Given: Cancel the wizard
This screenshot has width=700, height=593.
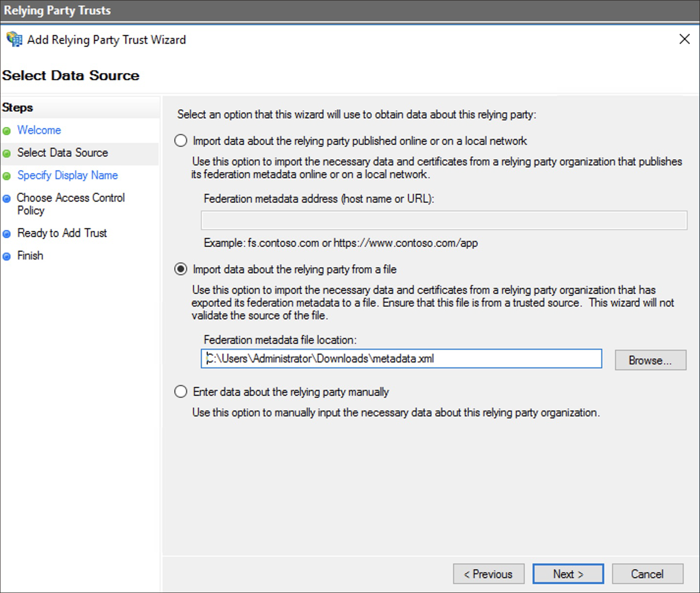Looking at the screenshot, I should coord(647,574).
